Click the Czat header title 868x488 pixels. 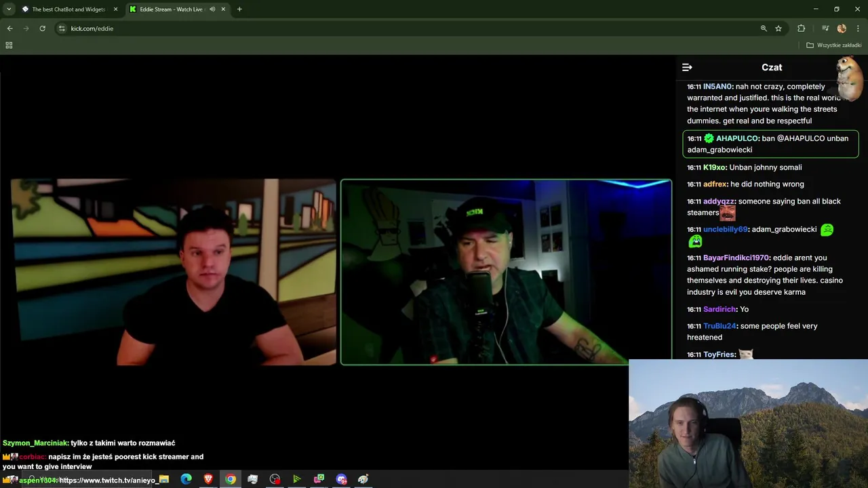coord(772,67)
